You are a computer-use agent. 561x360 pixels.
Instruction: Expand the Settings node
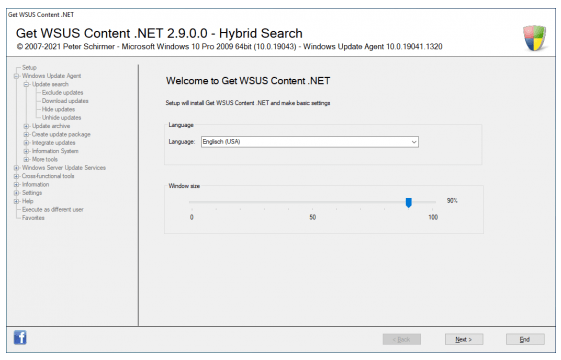click(16, 193)
